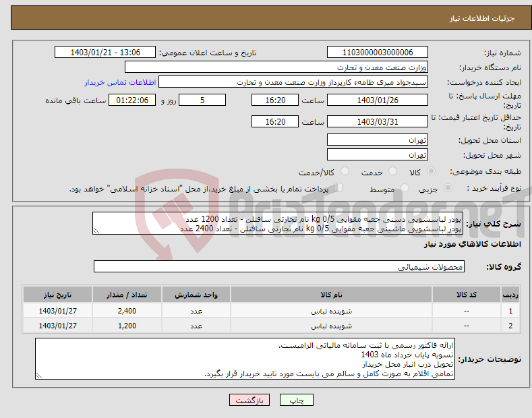
Task: Click شوینده لباس in row 1
Action: (x=332, y=311)
